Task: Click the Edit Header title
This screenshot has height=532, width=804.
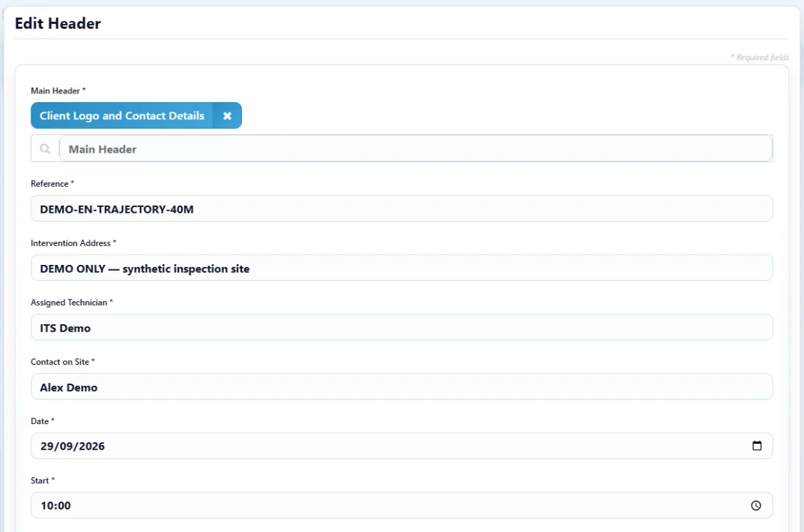Action: tap(57, 24)
